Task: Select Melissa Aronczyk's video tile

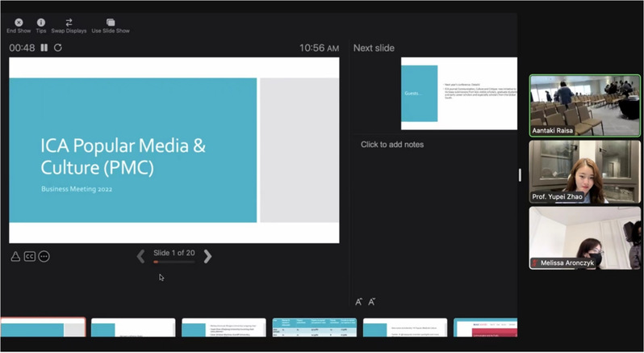Action: coord(584,237)
